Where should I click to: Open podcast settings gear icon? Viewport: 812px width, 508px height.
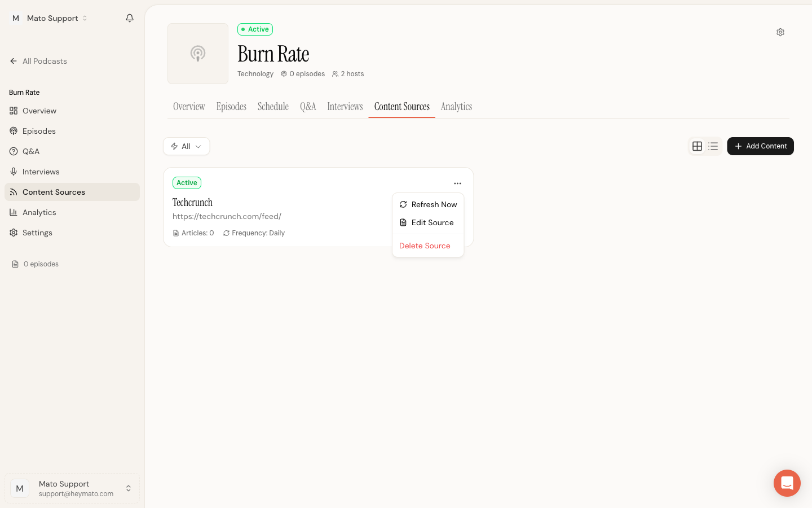(780, 32)
